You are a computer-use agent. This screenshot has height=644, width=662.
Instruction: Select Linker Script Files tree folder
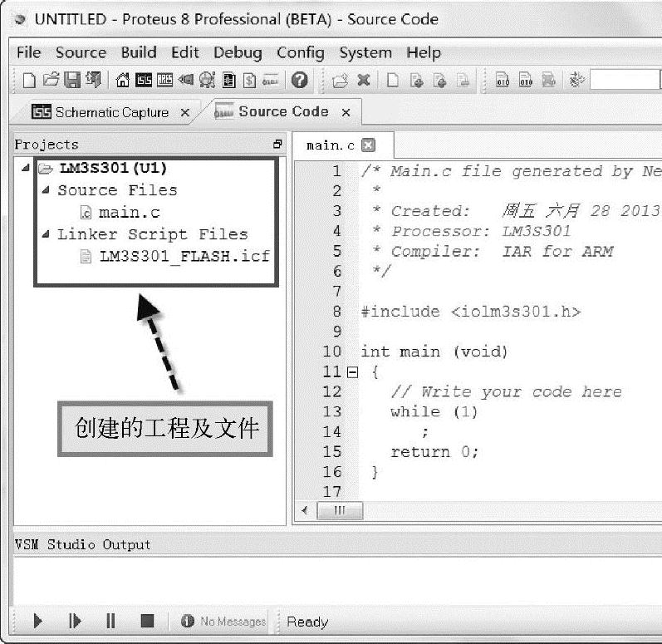152,234
